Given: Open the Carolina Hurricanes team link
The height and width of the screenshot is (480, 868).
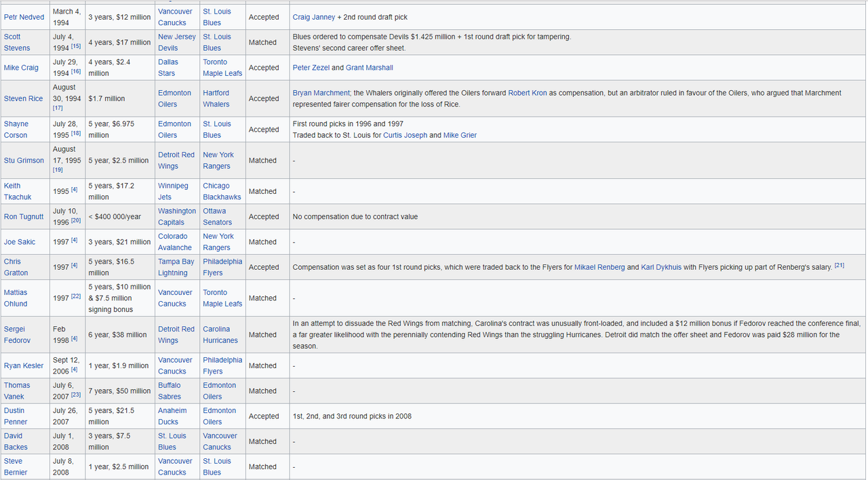Looking at the screenshot, I should [x=220, y=335].
